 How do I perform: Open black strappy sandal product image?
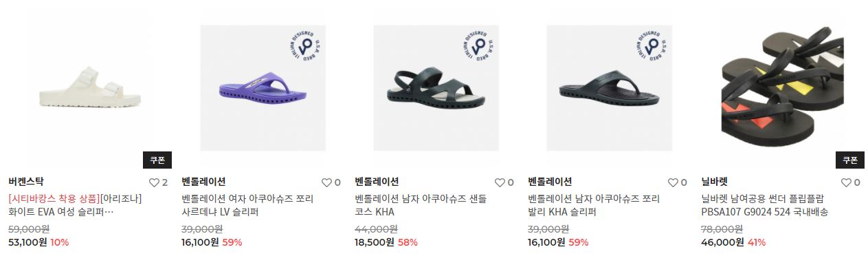(x=436, y=88)
